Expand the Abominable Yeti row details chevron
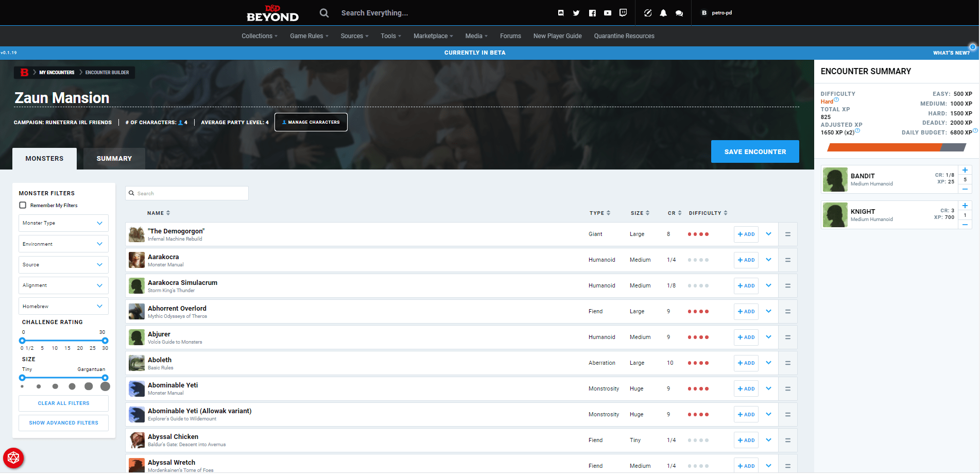 click(x=769, y=388)
